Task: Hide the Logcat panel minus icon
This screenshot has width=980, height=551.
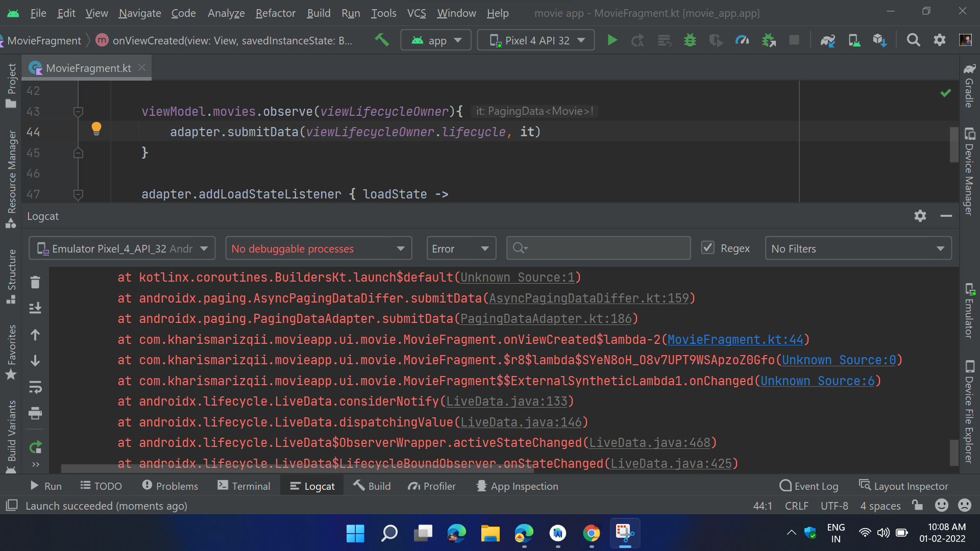Action: [x=946, y=216]
